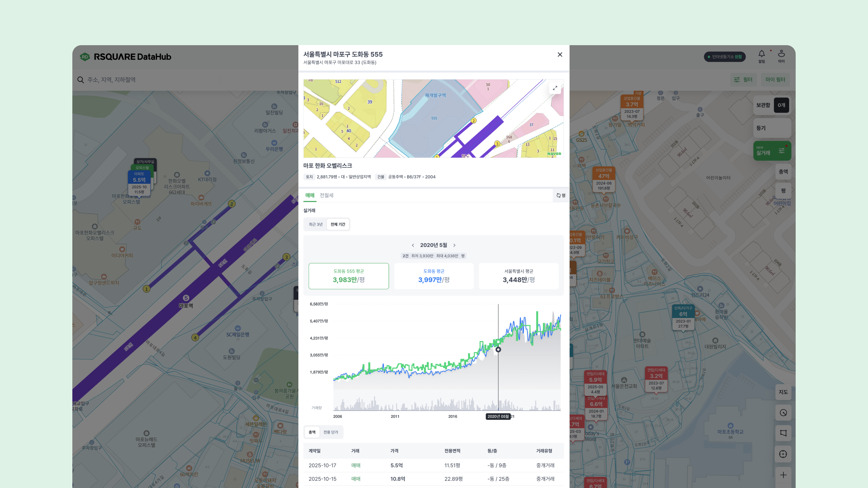Open the 필터 filter options

(743, 80)
